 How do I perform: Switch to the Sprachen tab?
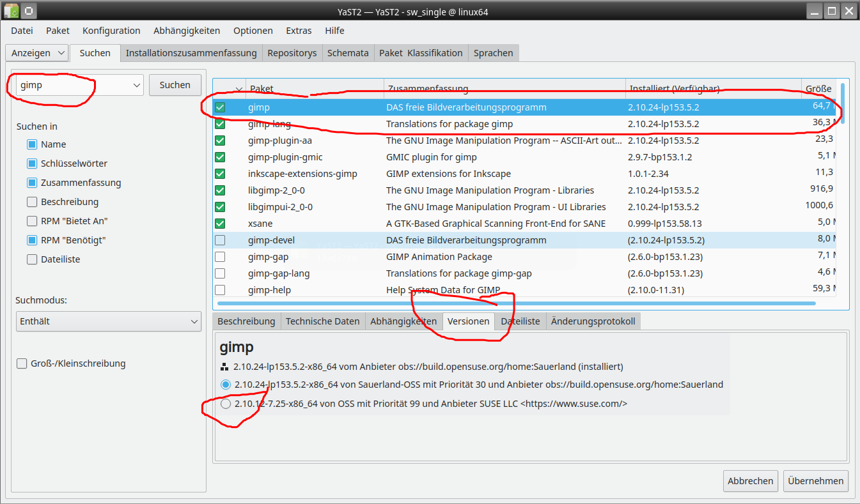click(x=493, y=53)
